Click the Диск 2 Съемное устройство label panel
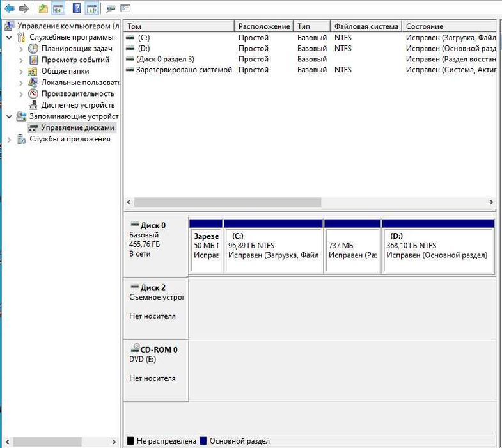502x448 pixels. [156, 308]
